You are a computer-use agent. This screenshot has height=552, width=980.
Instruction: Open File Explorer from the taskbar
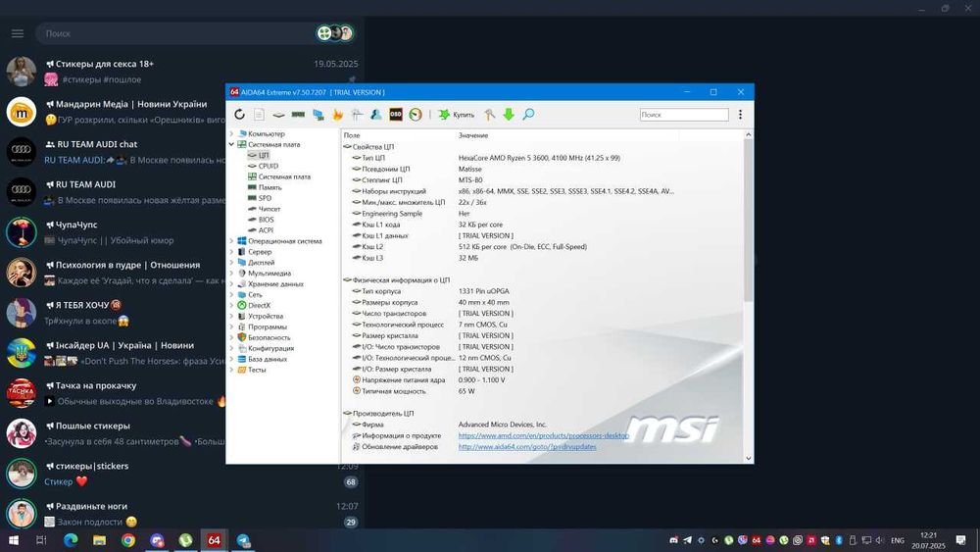[99, 540]
